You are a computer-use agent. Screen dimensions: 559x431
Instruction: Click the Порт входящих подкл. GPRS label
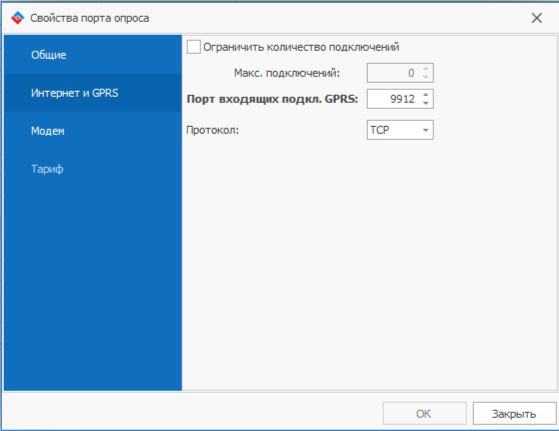(x=272, y=99)
